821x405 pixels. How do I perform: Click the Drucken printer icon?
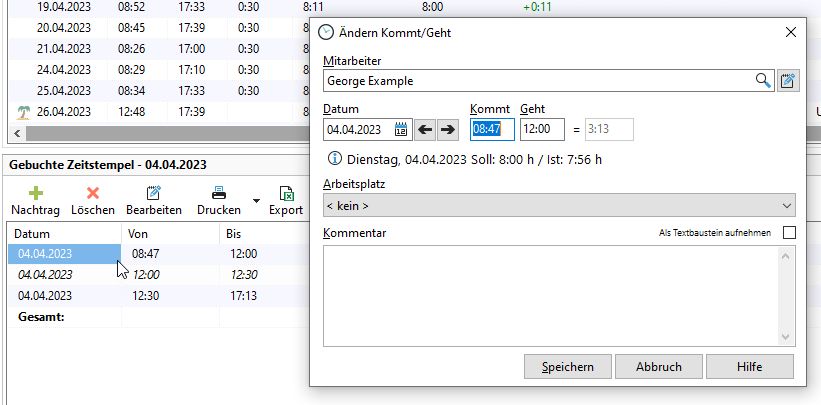(218, 192)
